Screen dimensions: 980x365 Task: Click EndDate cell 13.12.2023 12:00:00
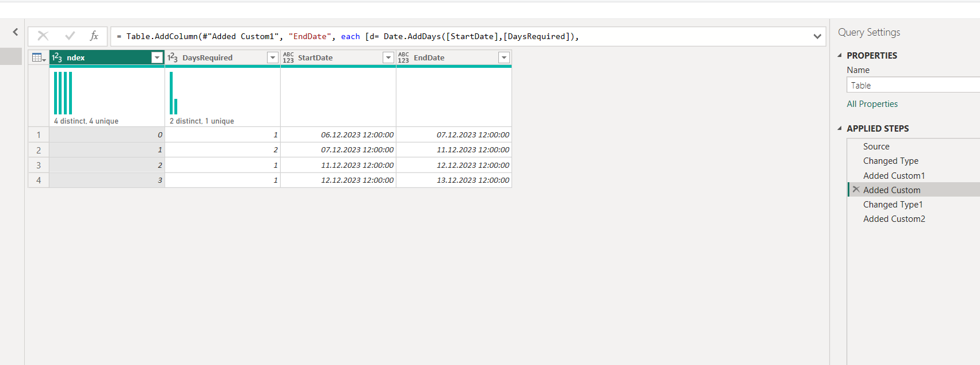(x=454, y=180)
